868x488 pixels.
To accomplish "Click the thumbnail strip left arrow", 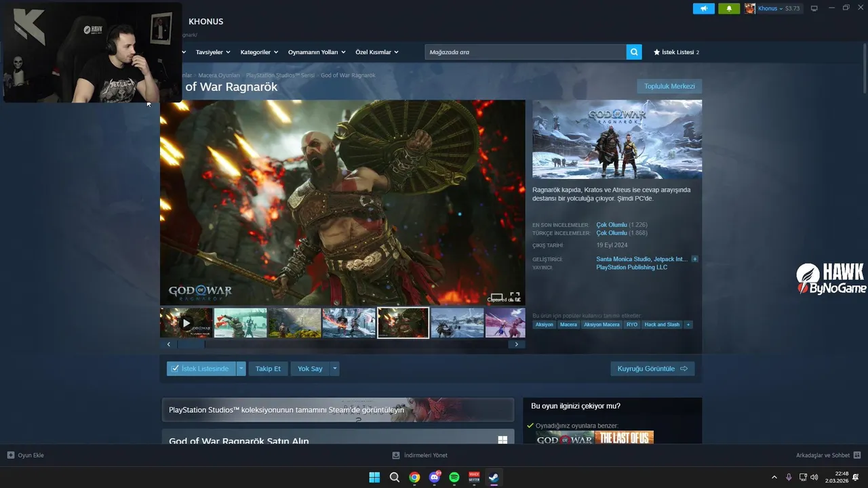I will [169, 344].
